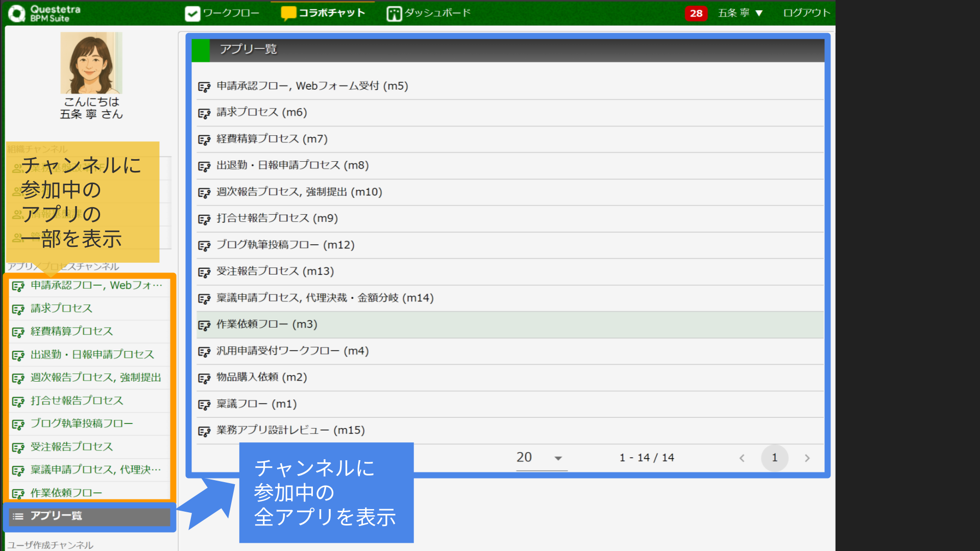Select the ワークフロー checkbox icon in the navbar
This screenshot has height=551, width=980.
192,13
